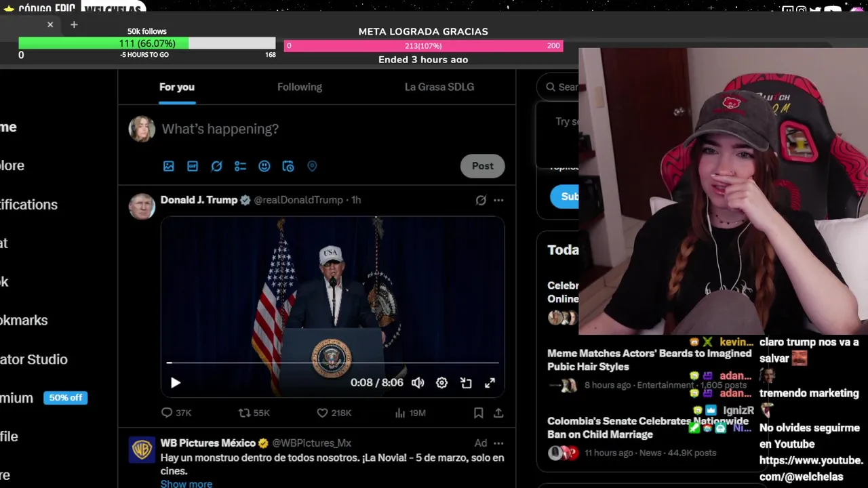868x488 pixels.
Task: Open Notifications in sidebar
Action: [28, 205]
